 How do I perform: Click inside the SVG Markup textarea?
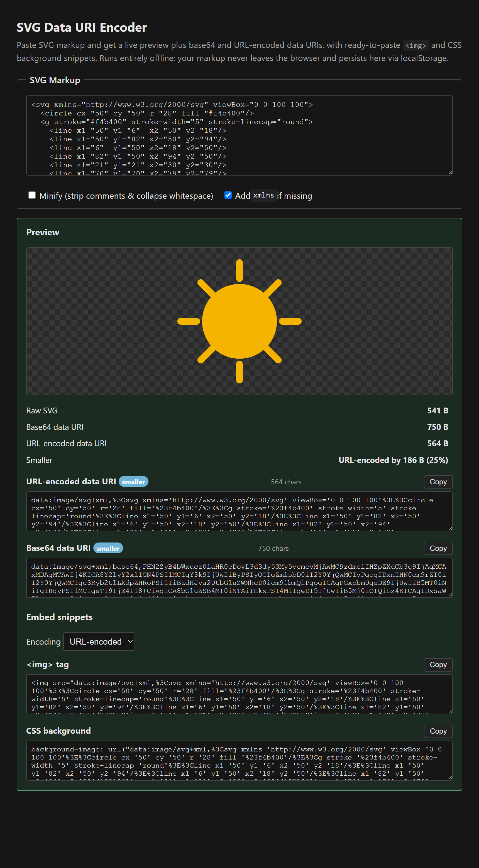[x=239, y=135]
